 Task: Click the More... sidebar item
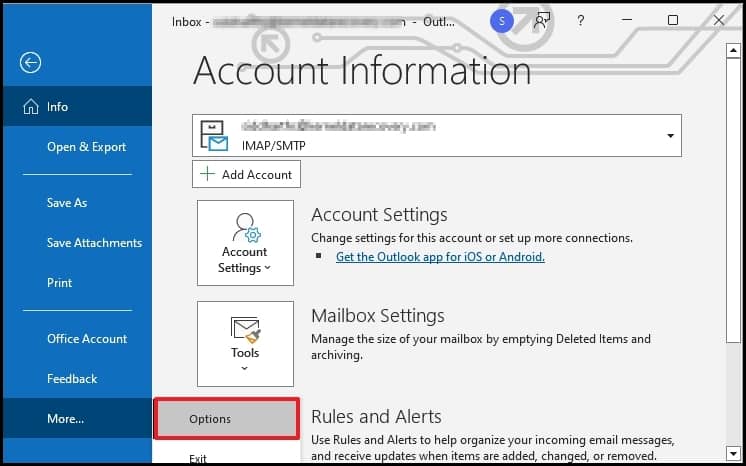tap(78, 419)
